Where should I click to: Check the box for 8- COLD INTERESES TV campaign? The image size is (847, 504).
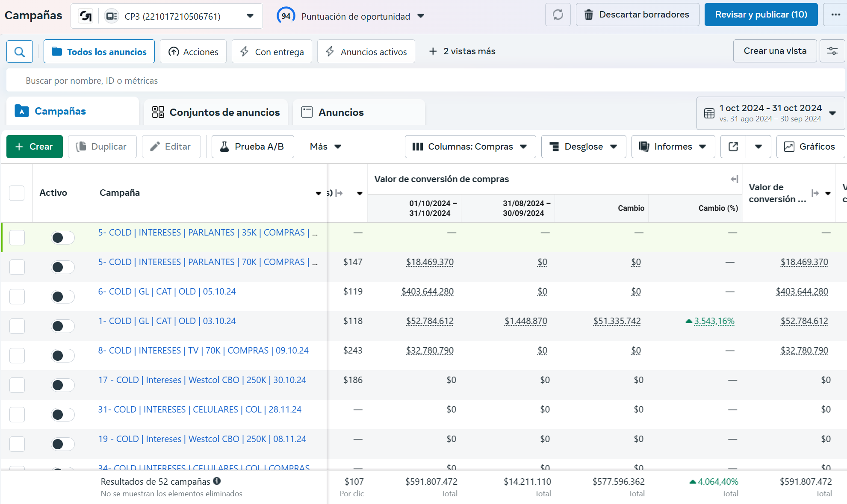[x=17, y=356]
